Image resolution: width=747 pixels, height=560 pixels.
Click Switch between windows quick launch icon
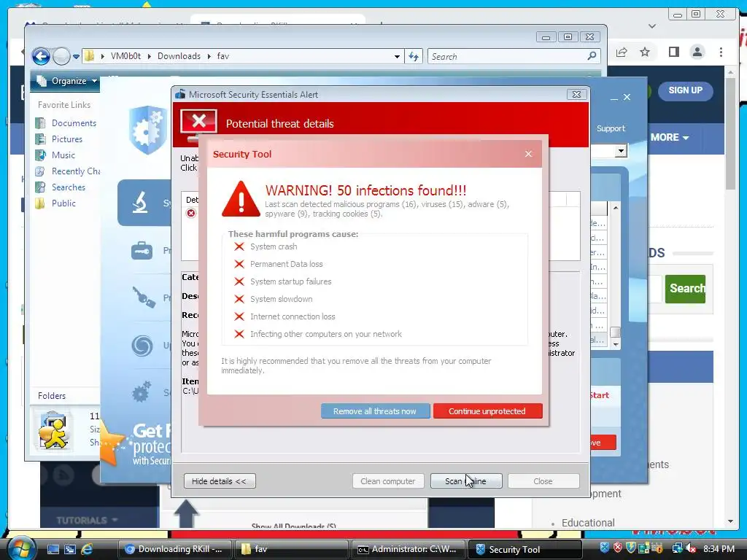[x=70, y=549]
